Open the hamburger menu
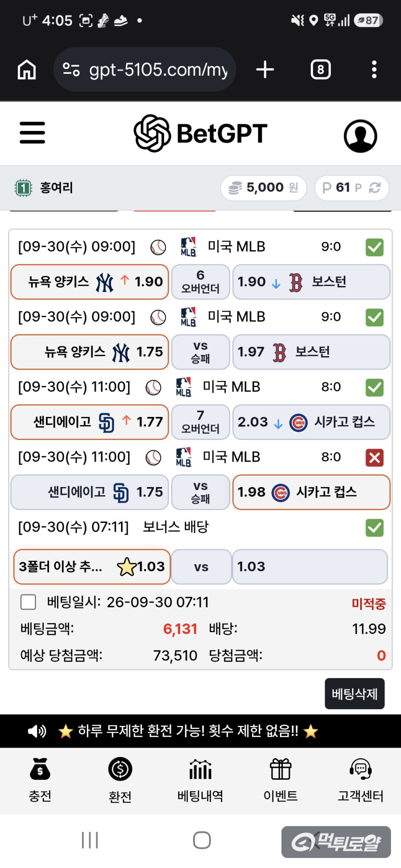401x868 pixels. pyautogui.click(x=32, y=133)
